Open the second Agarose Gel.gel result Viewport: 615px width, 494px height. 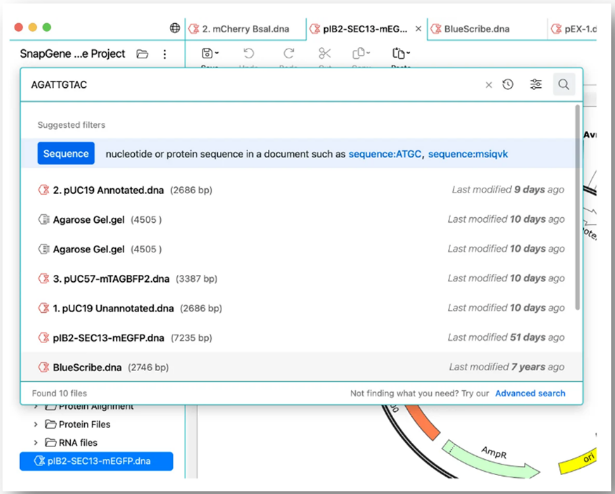click(301, 249)
